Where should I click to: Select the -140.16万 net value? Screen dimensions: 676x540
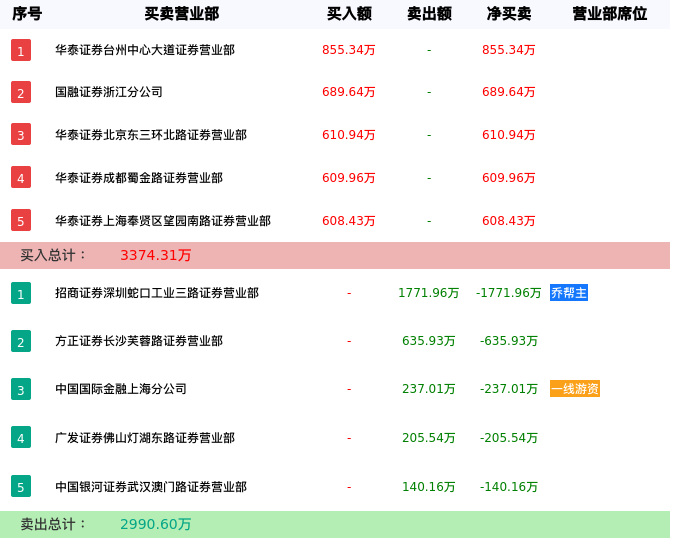[x=509, y=487]
